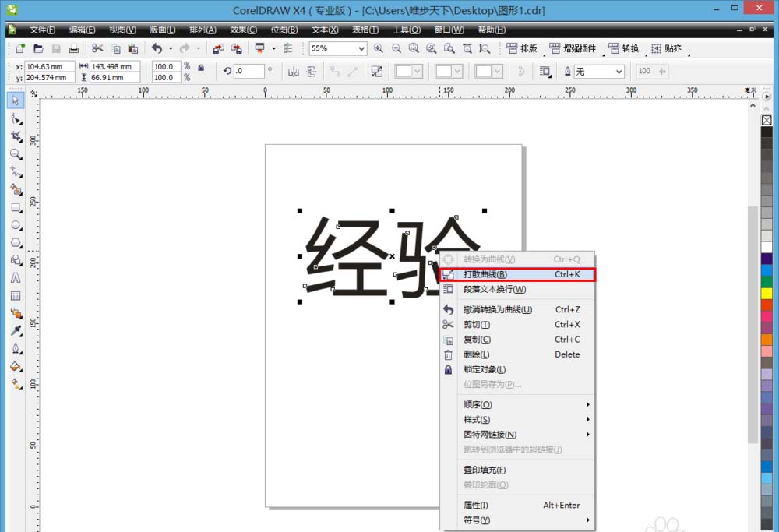The width and height of the screenshot is (779, 532).
Task: Click the 转换 toolbar button
Action: click(624, 48)
